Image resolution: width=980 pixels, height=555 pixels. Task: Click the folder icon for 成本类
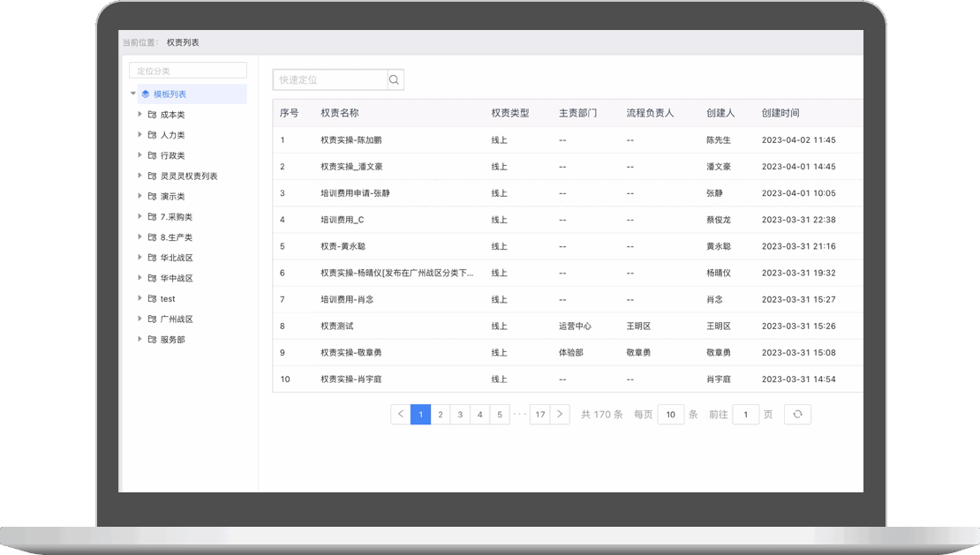click(152, 115)
